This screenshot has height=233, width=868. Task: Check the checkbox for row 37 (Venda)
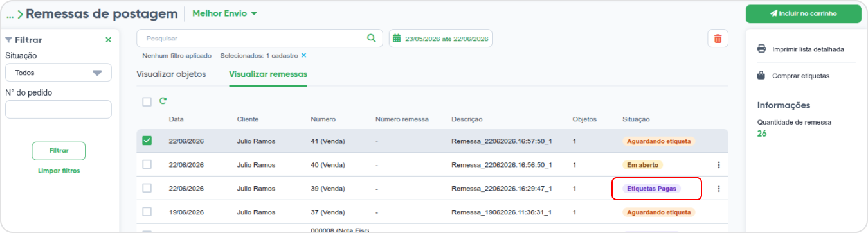(147, 211)
